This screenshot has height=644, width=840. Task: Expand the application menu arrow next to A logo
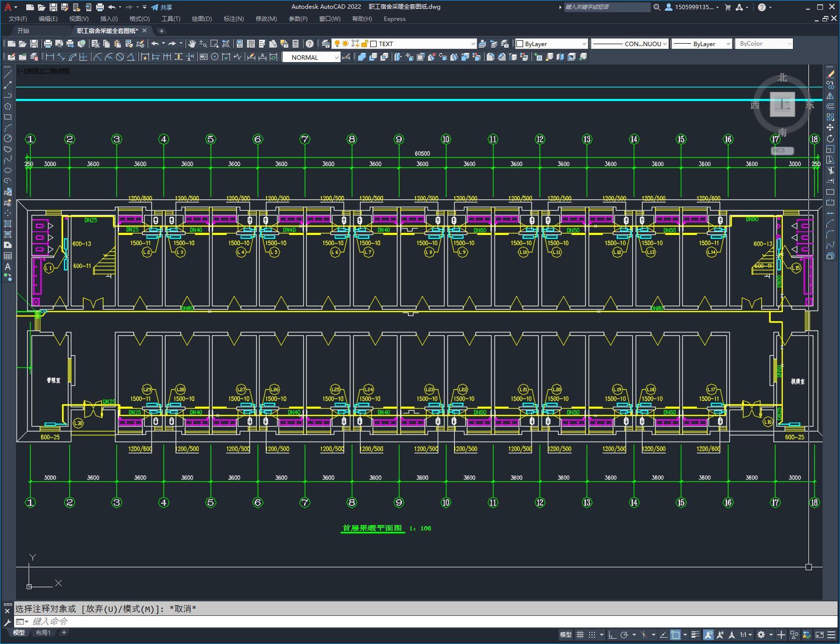coord(16,7)
